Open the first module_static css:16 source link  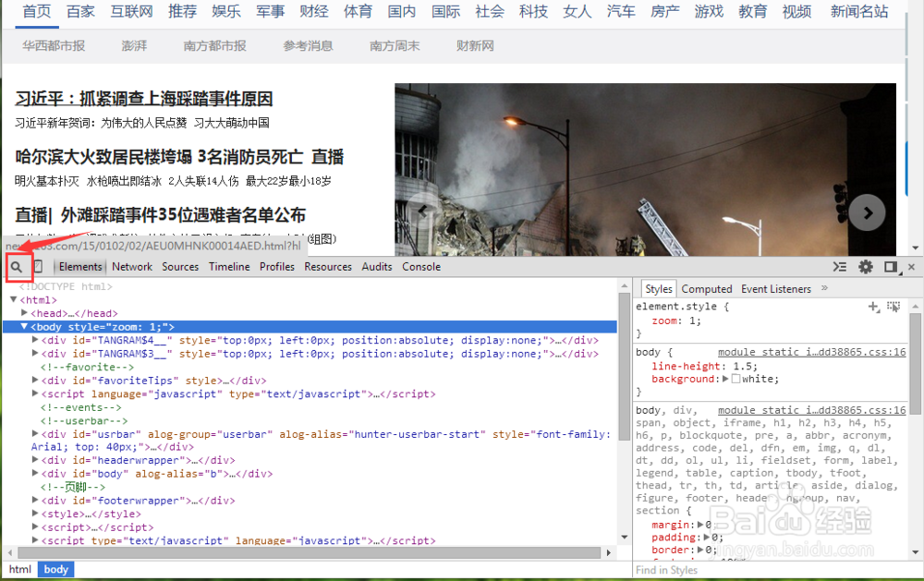(x=811, y=352)
